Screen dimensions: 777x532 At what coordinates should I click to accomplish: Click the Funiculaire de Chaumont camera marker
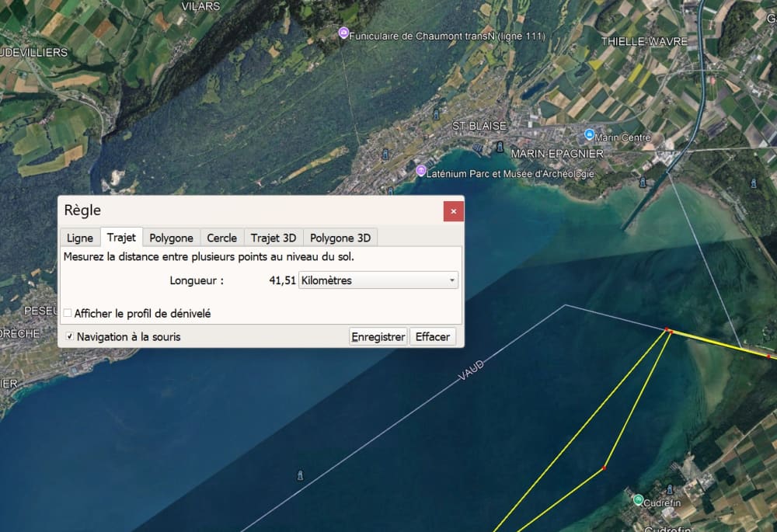(x=343, y=33)
